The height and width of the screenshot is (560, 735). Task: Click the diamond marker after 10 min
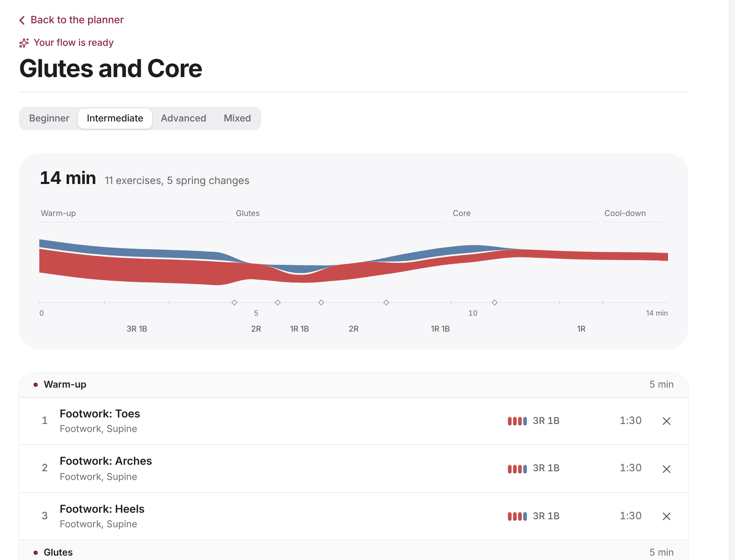[494, 303]
